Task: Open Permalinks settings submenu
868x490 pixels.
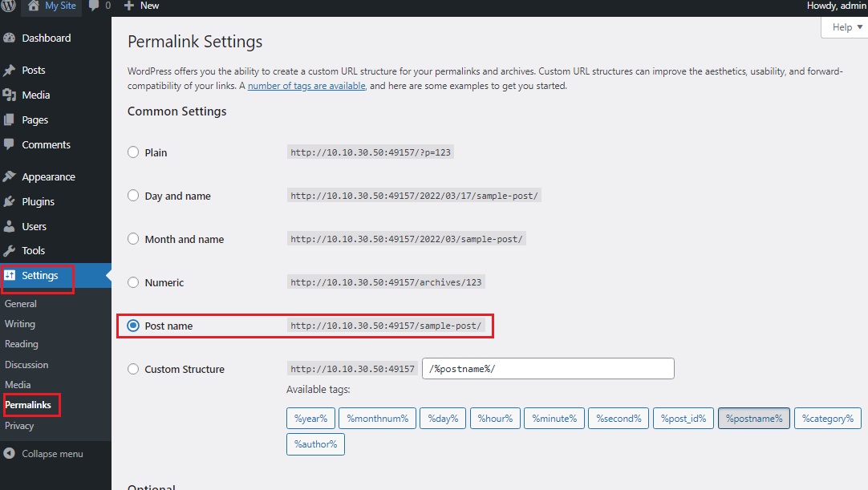Action: [28, 405]
